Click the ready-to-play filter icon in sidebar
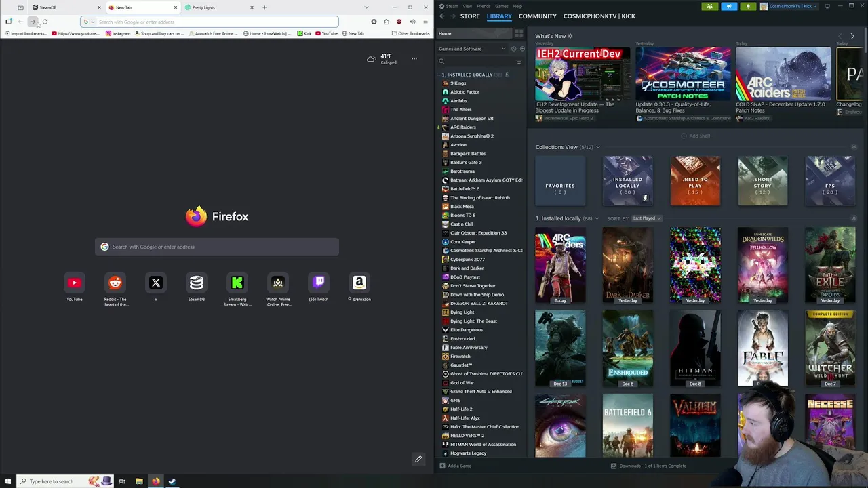This screenshot has width=868, height=488. 521,49
